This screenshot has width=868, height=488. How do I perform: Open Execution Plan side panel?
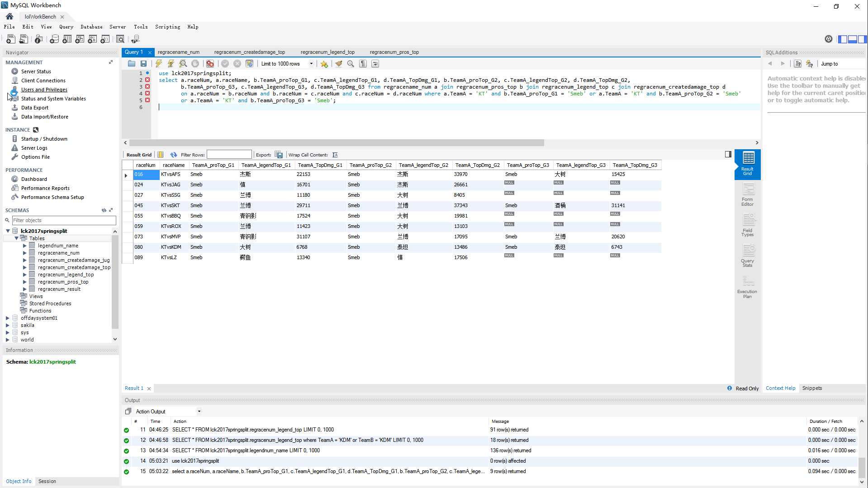coord(747,287)
